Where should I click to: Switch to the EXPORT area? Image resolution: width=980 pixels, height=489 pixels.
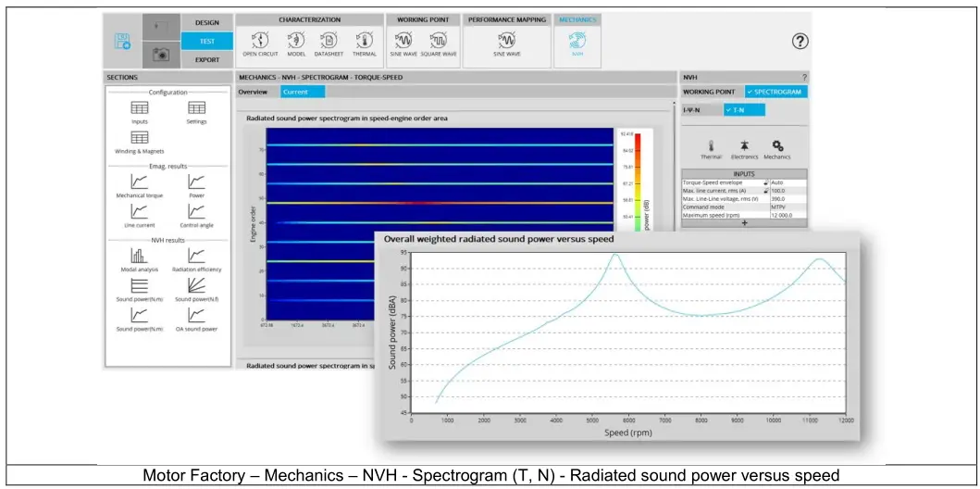[x=207, y=60]
